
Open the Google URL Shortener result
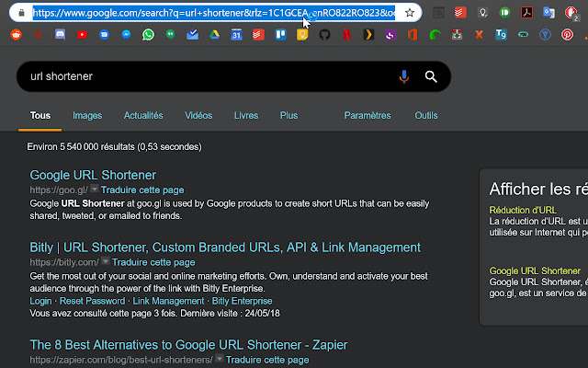(x=93, y=175)
